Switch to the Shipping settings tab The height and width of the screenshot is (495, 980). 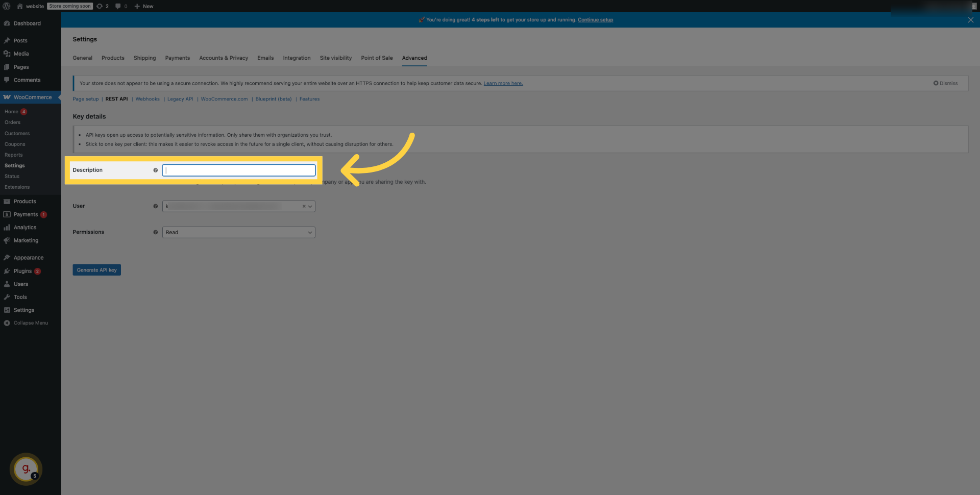click(144, 58)
